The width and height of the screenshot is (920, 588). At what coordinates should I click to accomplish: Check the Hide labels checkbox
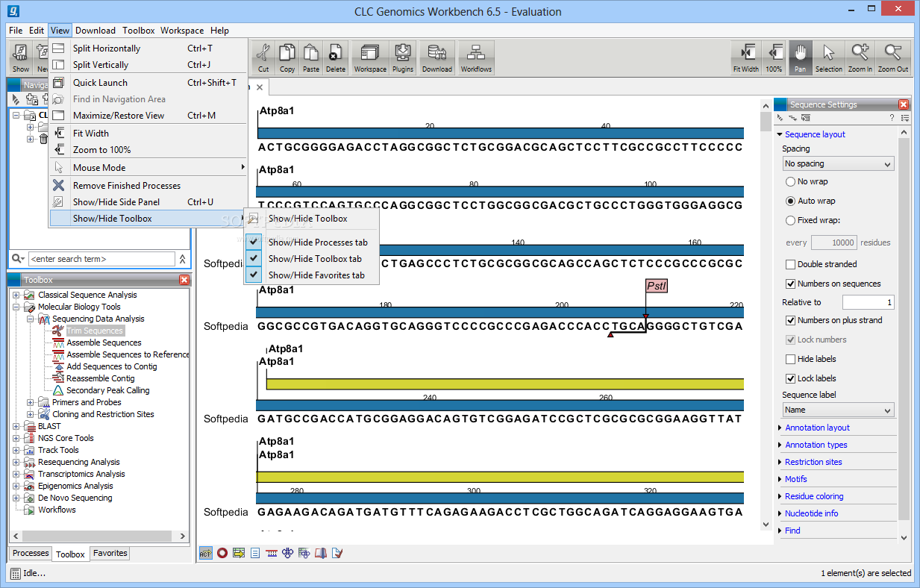pyautogui.click(x=790, y=359)
